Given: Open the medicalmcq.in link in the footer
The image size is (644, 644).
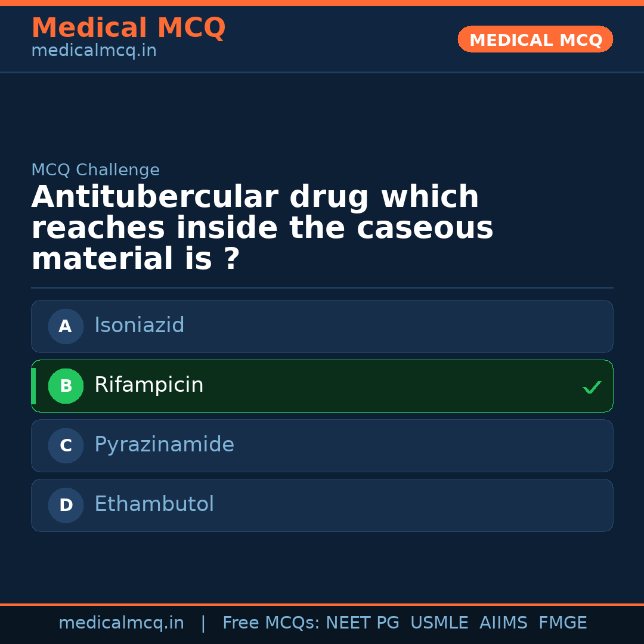Looking at the screenshot, I should [x=121, y=623].
